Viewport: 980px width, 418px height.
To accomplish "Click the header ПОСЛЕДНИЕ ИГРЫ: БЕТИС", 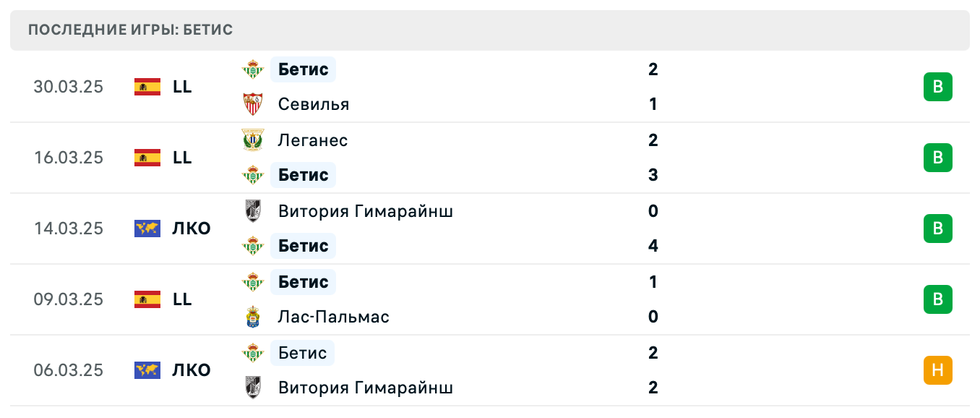I will pos(130,30).
